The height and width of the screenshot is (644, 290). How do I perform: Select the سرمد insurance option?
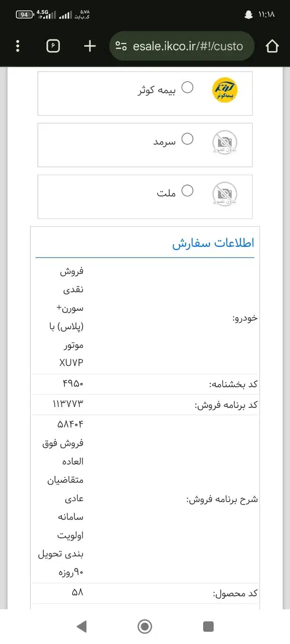coord(188,139)
